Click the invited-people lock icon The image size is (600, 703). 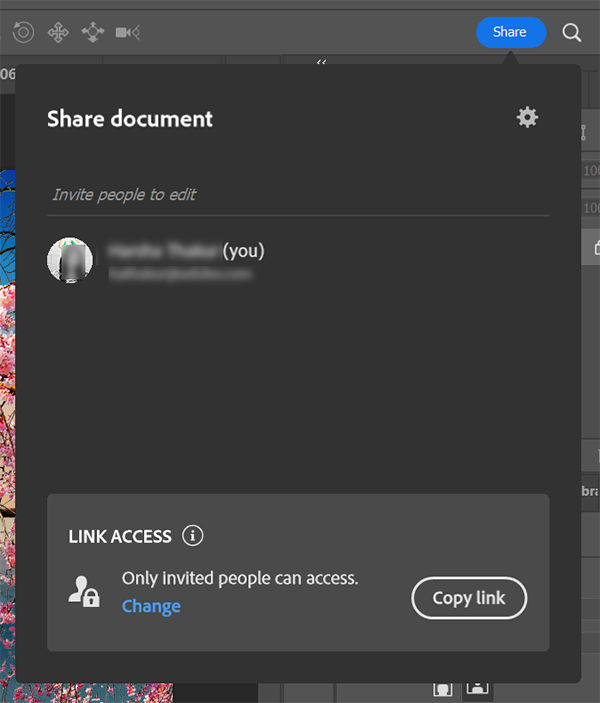[84, 591]
